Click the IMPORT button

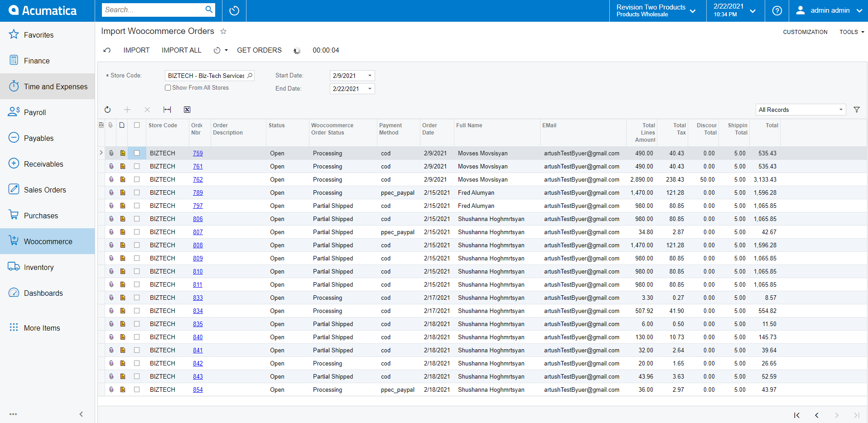(136, 50)
